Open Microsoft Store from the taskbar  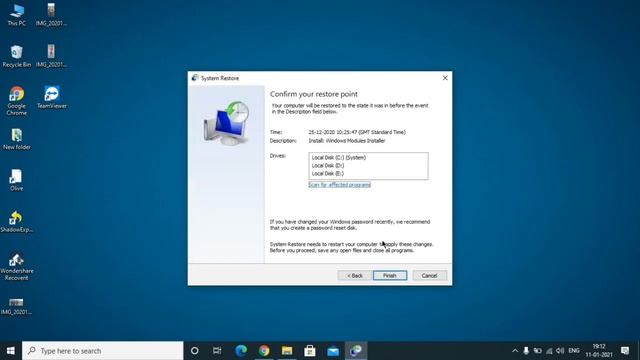[x=310, y=351]
